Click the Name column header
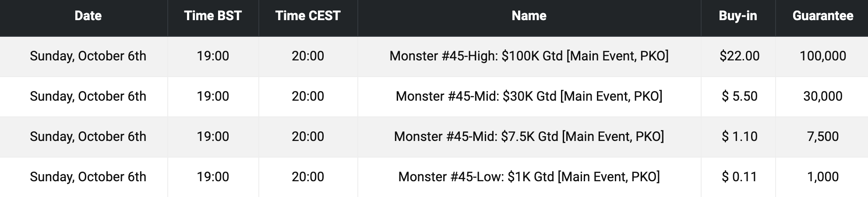 [x=529, y=16]
